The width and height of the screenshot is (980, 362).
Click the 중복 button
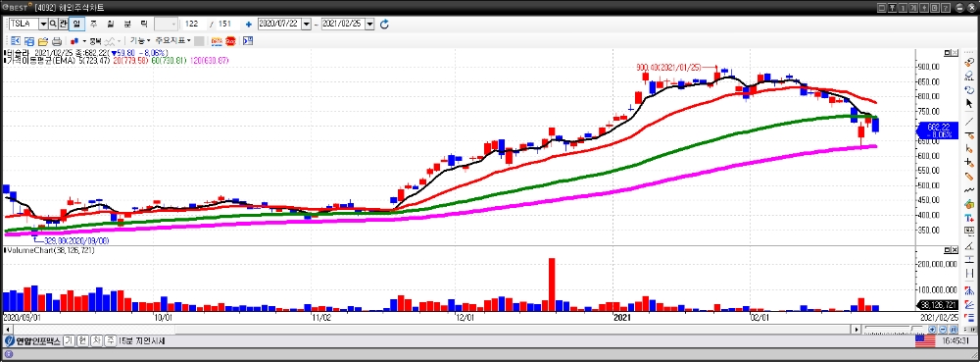[94, 41]
